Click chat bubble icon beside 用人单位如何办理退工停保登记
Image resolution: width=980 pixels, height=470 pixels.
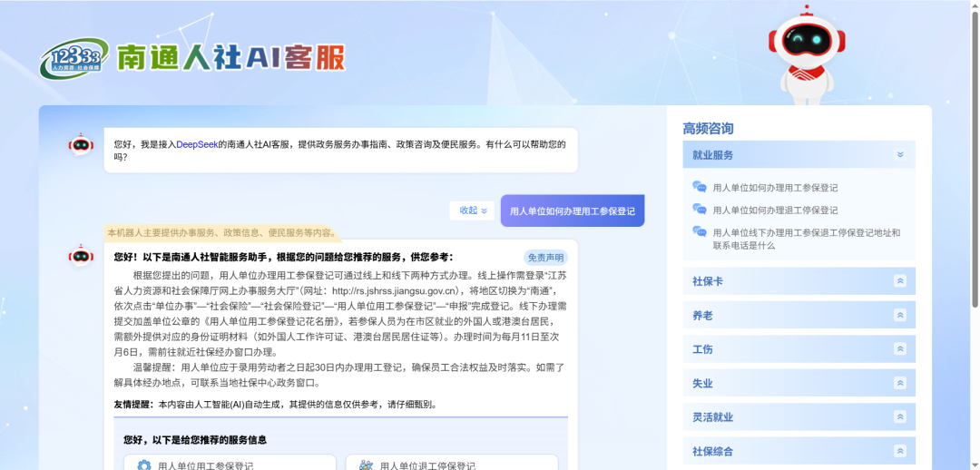(700, 210)
